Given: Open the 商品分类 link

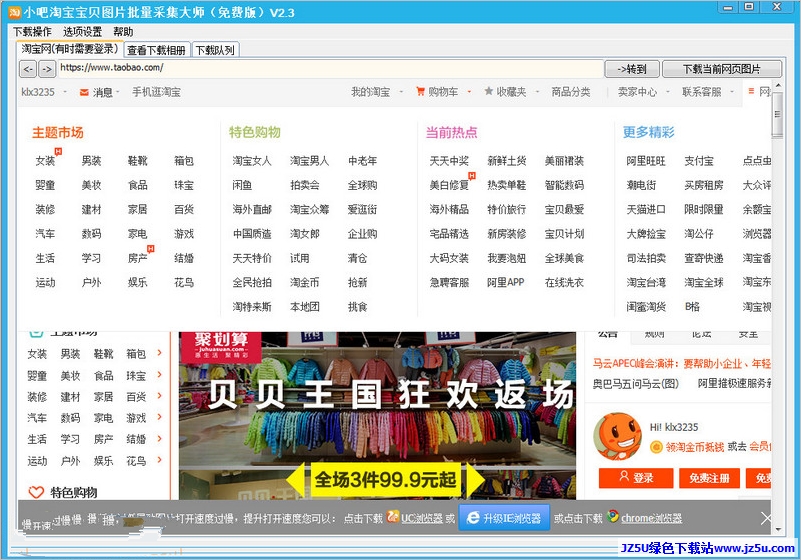Looking at the screenshot, I should click(571, 92).
